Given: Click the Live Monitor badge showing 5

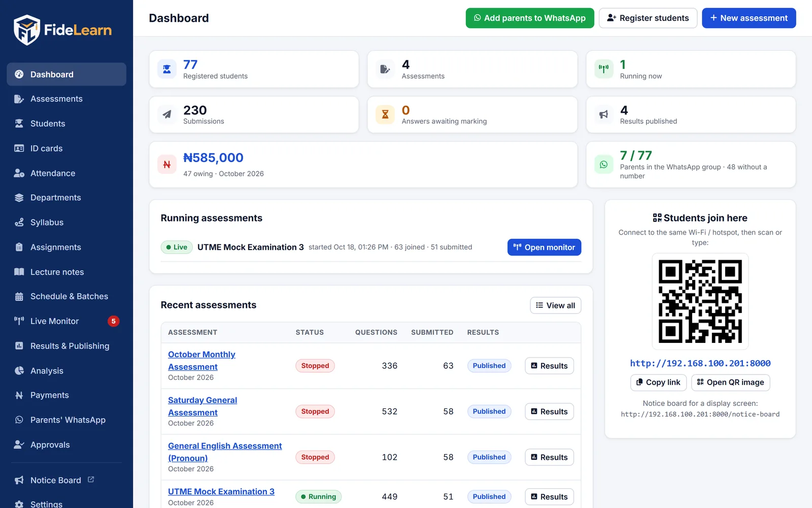Looking at the screenshot, I should 114,321.
